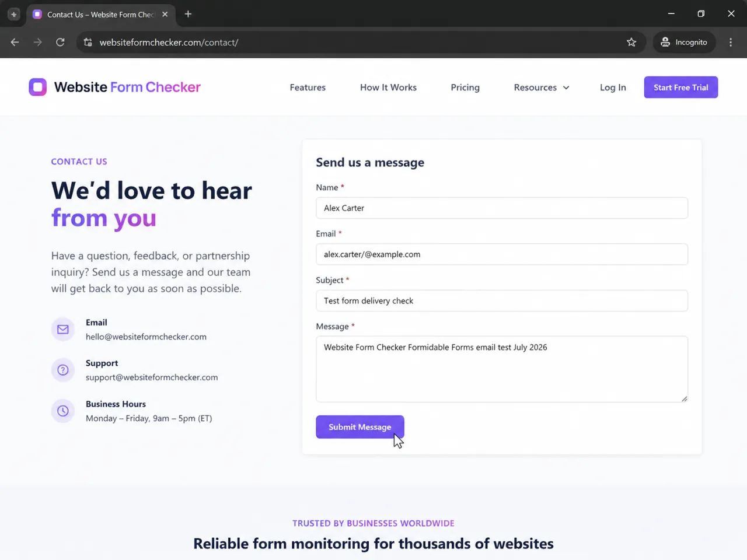Submit the form with Submit Message

360,427
